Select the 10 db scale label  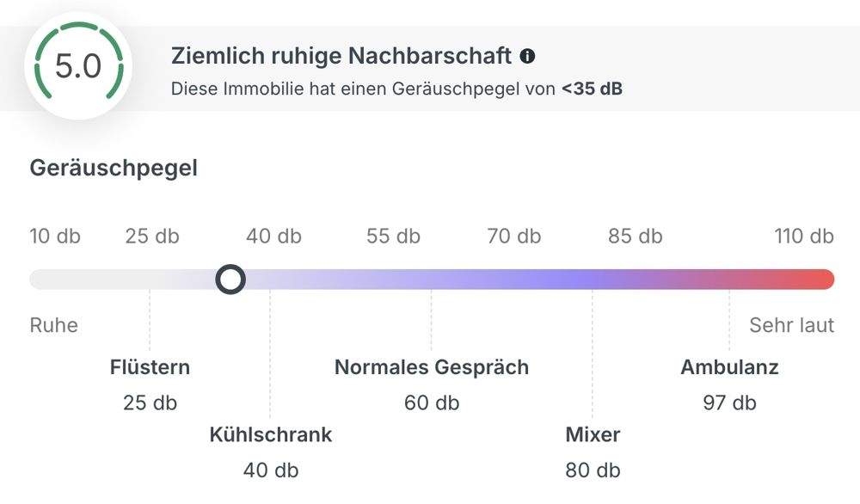(54, 236)
